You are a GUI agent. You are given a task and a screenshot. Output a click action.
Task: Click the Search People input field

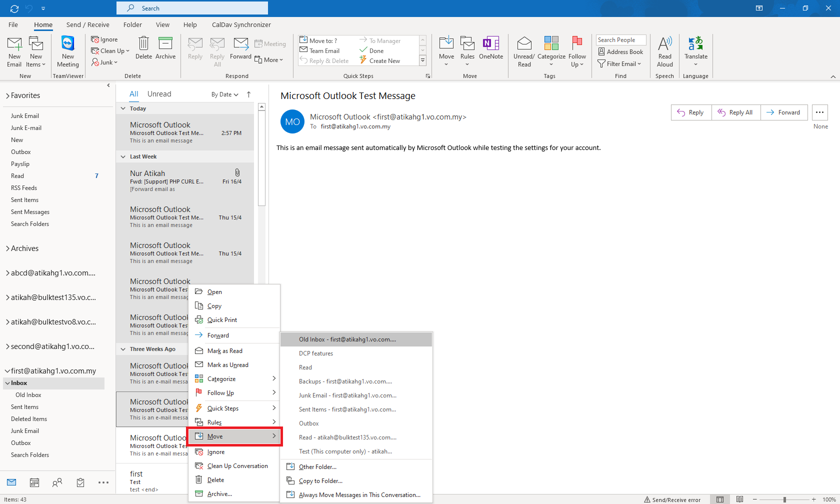[620, 40]
